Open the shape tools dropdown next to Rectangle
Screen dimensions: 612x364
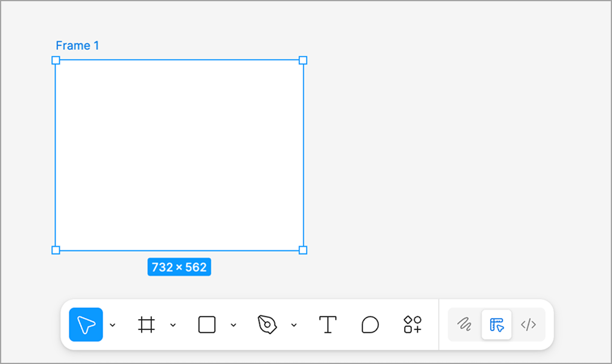click(234, 325)
